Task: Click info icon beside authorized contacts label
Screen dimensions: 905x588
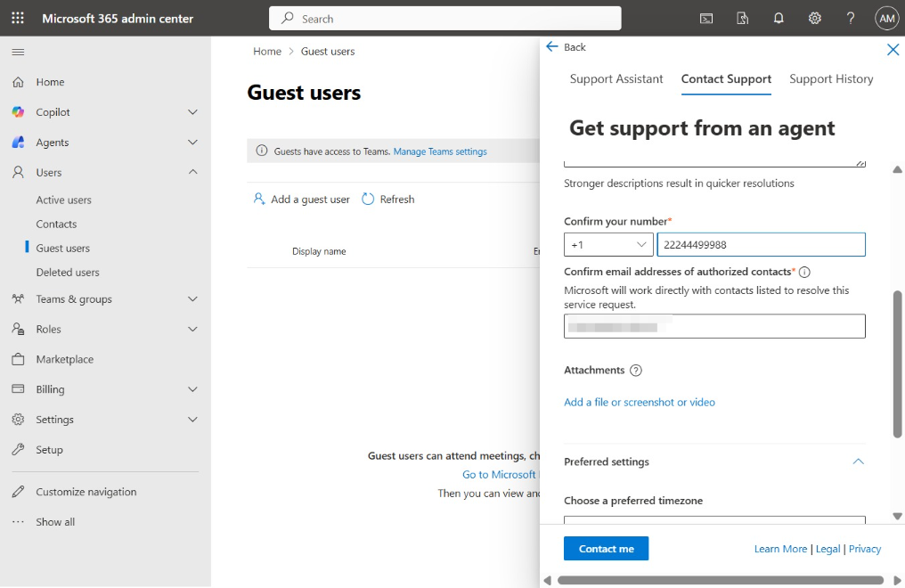Action: point(804,272)
